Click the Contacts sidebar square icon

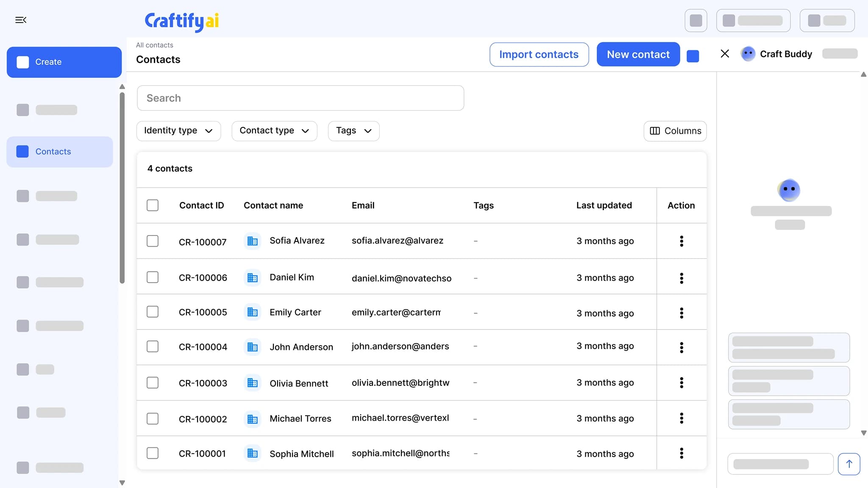[22, 152]
